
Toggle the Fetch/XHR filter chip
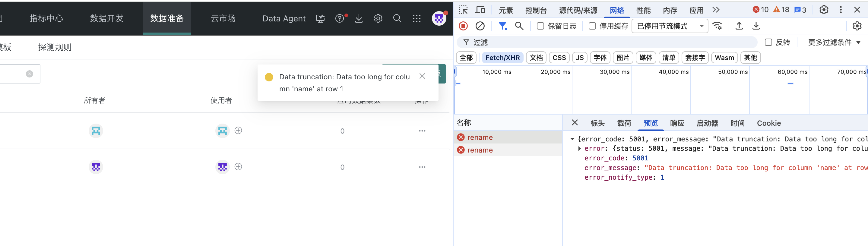(x=502, y=58)
